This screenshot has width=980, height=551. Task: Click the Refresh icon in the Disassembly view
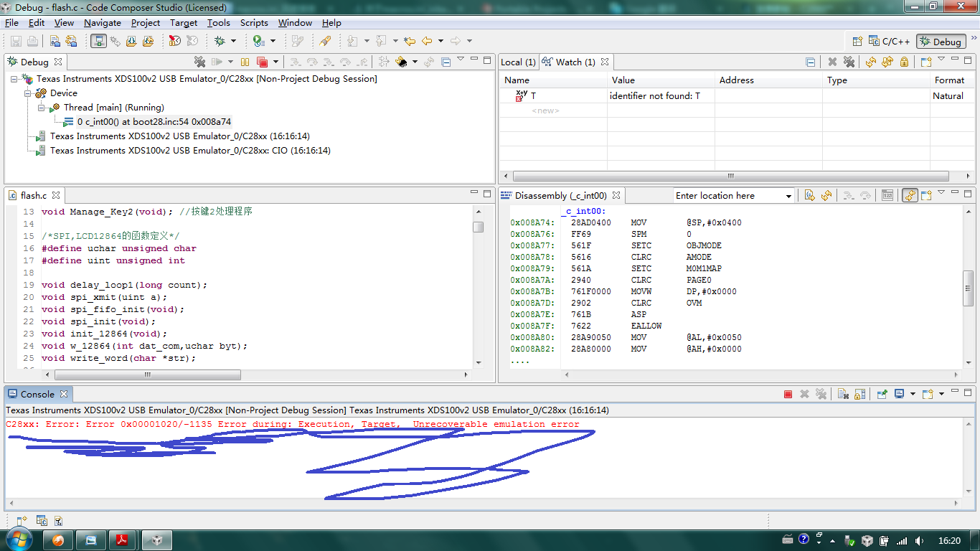826,195
